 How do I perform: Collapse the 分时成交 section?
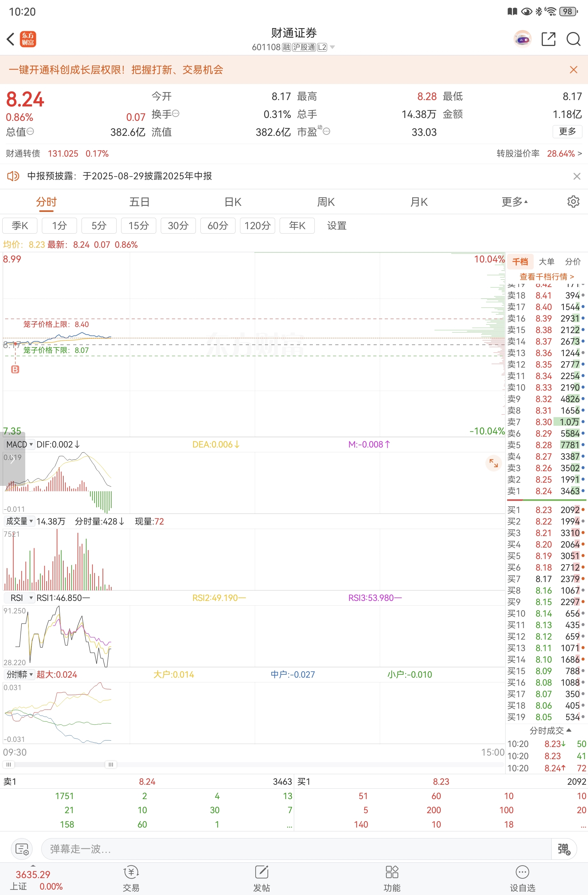[x=550, y=731]
